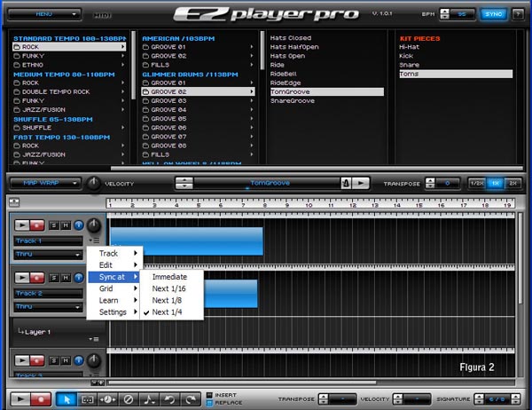Viewport: 532px width, 410px height.
Task: Click the track collapse icon above Track 1
Action: [x=14, y=202]
